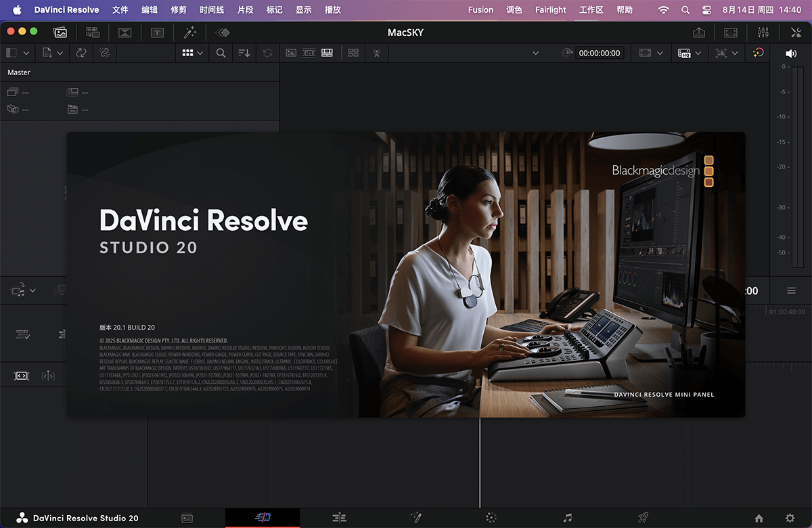Image resolution: width=812 pixels, height=528 pixels.
Task: Click the timecode field 00:00:00:00
Action: pos(600,53)
